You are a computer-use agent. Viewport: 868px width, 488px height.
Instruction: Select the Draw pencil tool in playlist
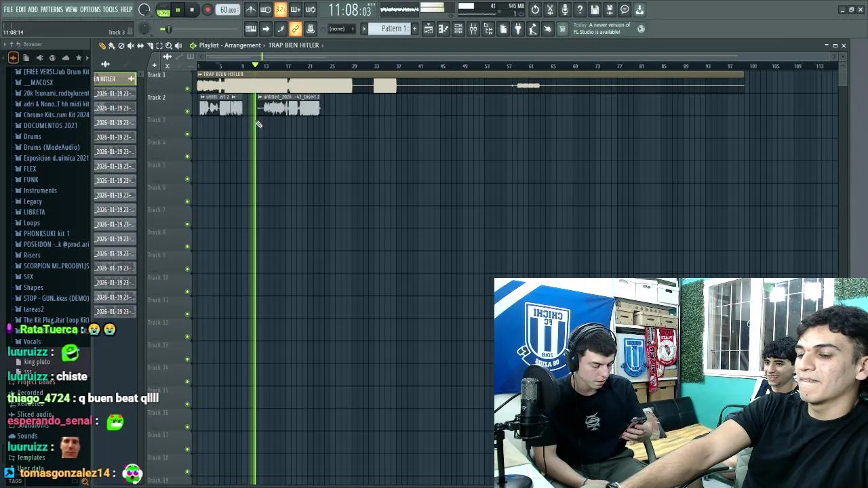point(102,45)
